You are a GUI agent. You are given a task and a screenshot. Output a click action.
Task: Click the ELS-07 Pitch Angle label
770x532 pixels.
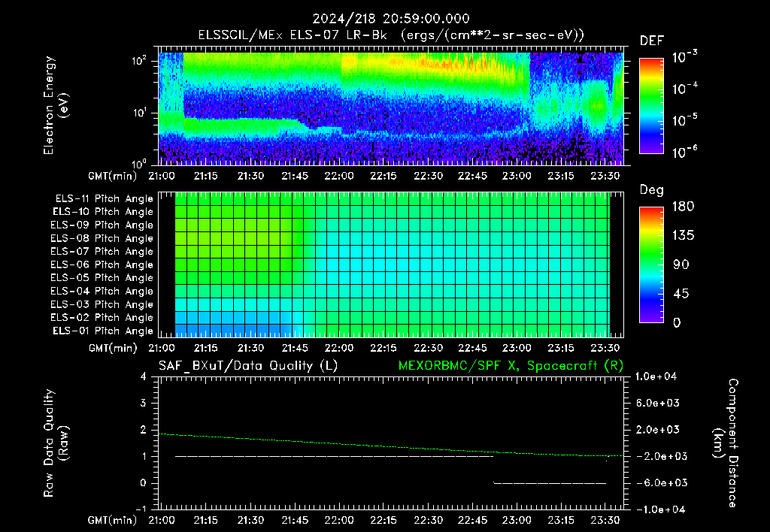coord(102,251)
